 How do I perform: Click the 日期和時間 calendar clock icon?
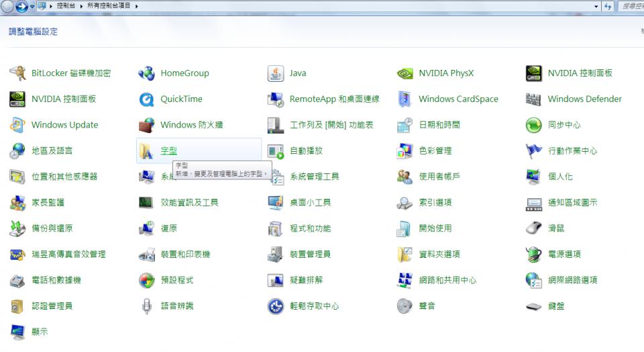(x=405, y=125)
